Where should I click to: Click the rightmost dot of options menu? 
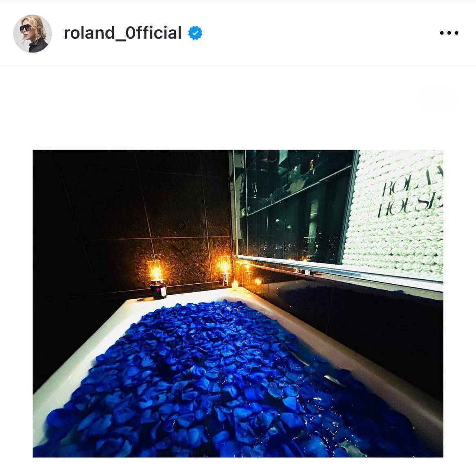tap(456, 33)
